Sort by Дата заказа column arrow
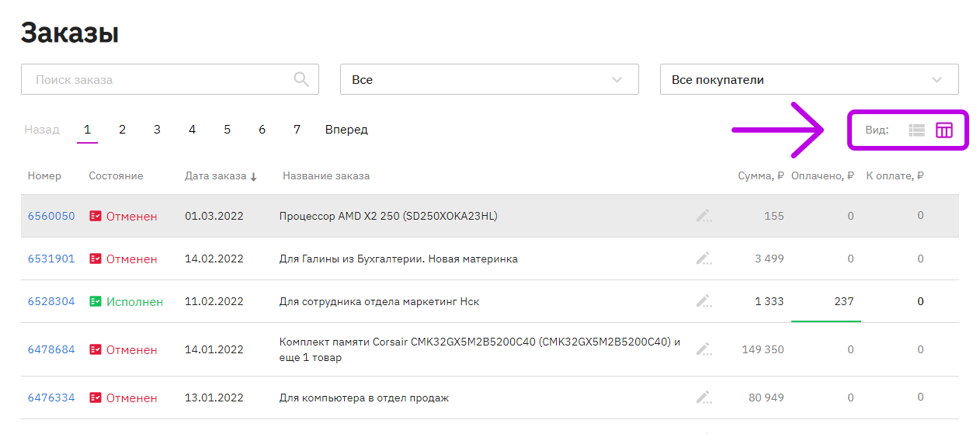Viewport: 980px width, 434px height. point(253,176)
